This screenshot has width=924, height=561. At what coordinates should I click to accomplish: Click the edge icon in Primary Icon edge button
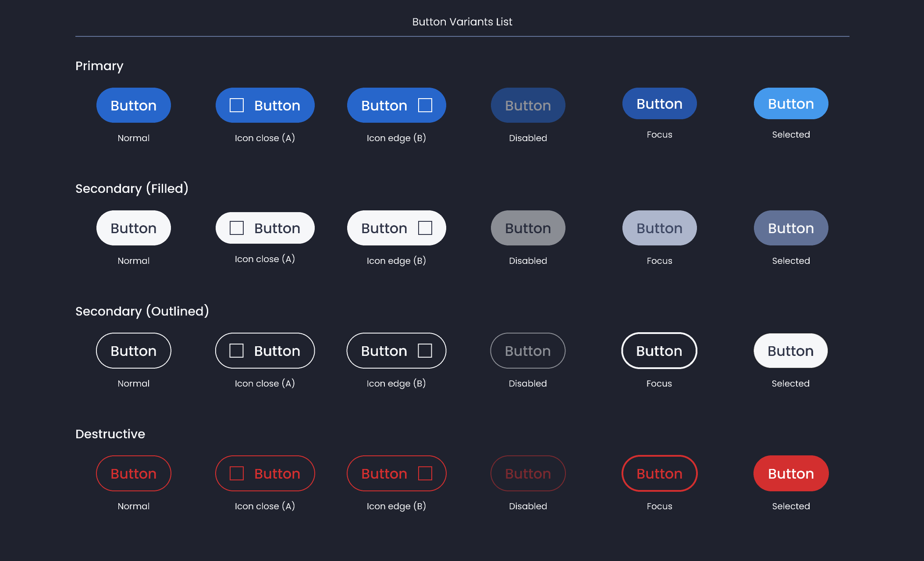(425, 105)
